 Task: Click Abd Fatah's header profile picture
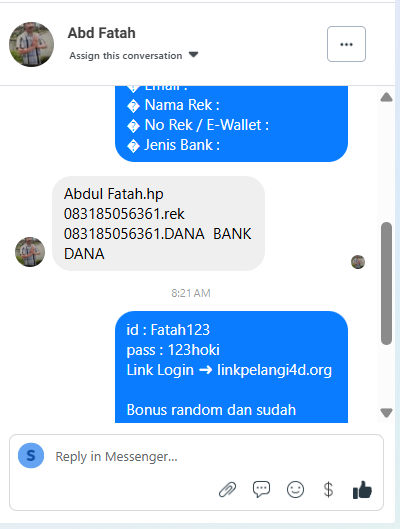pyautogui.click(x=31, y=44)
